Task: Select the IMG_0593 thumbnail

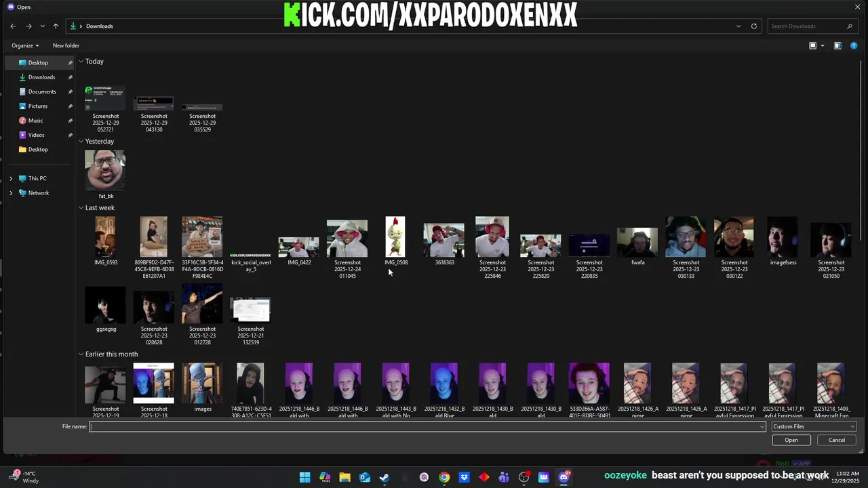Action: (x=106, y=241)
